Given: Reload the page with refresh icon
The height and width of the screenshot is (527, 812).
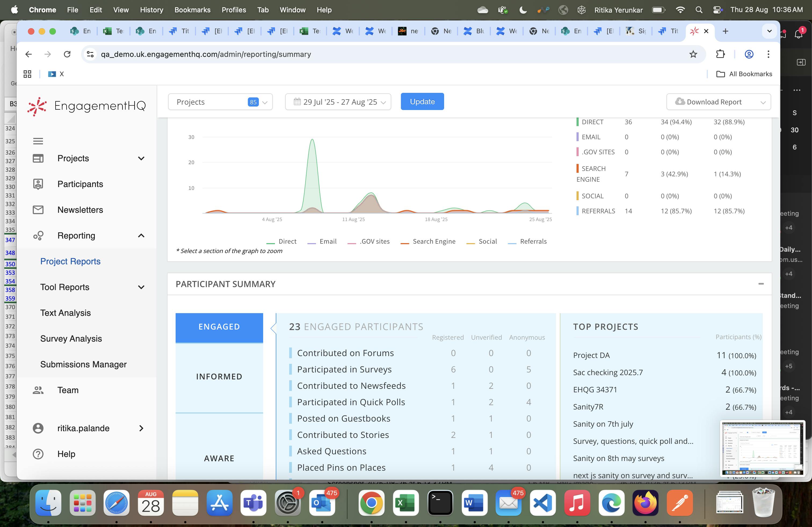Looking at the screenshot, I should 67,54.
